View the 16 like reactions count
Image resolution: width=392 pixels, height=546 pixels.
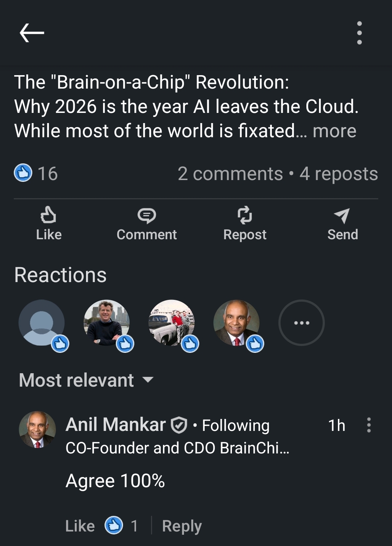tap(36, 173)
